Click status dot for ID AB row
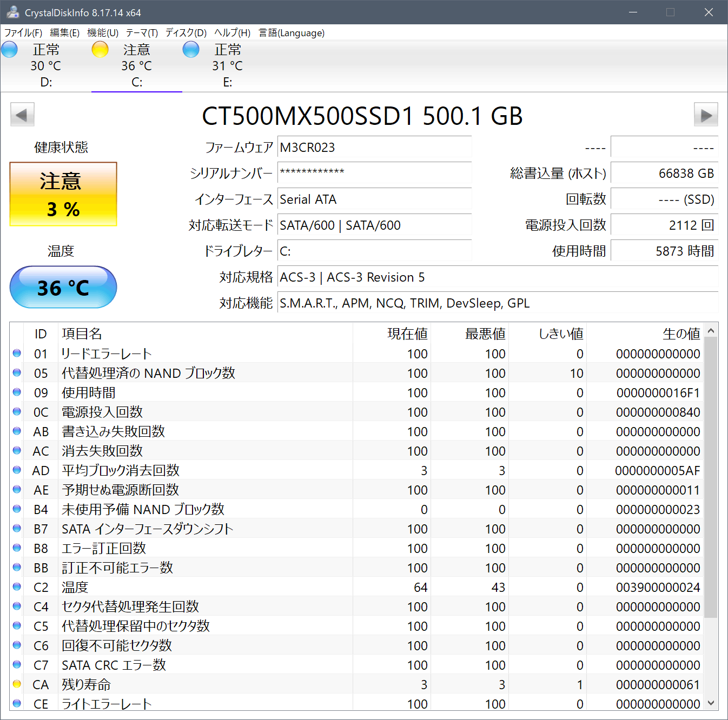The height and width of the screenshot is (720, 728). pyautogui.click(x=17, y=431)
